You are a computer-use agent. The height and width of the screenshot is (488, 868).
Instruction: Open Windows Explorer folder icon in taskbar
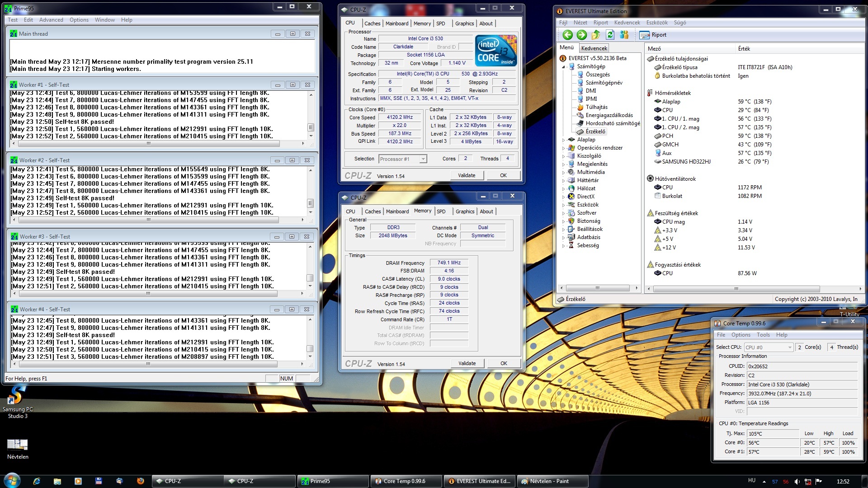[57, 481]
